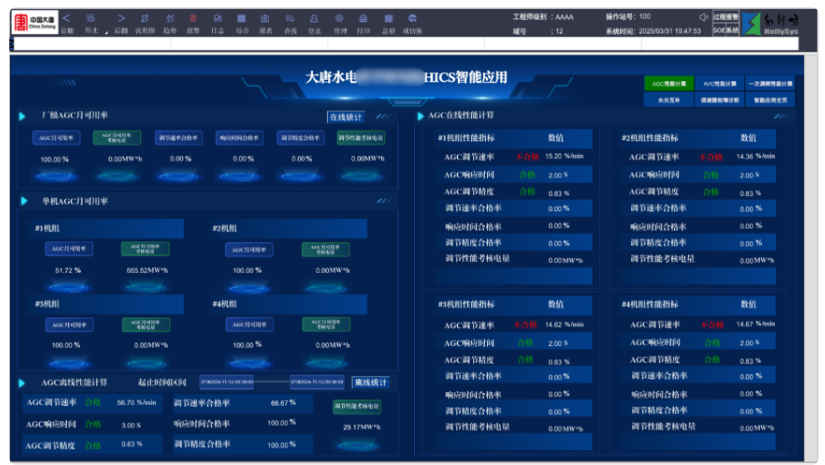Open 调速器故障诊断 tab
This screenshot has height=465, width=825.
720,100
